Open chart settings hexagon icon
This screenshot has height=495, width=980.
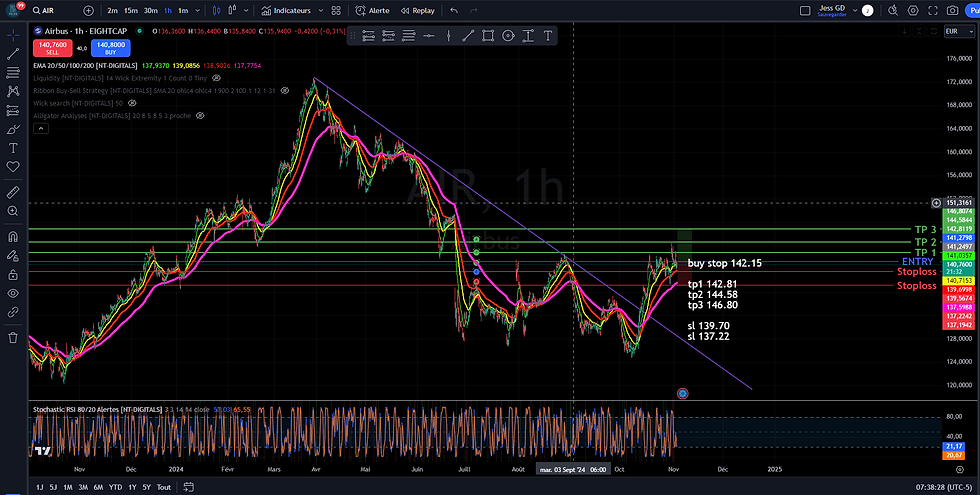pyautogui.click(x=913, y=11)
